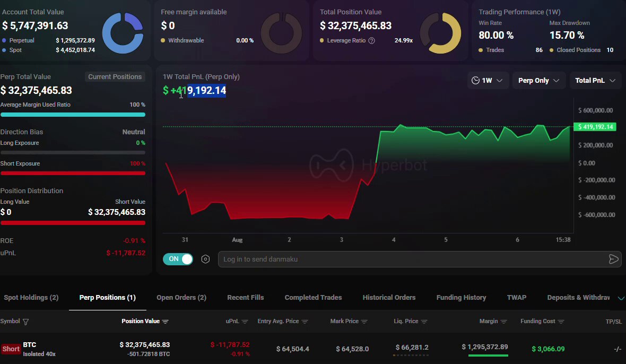Click the Direction Bias Neutral label
This screenshot has width=626, height=364.
tap(134, 132)
